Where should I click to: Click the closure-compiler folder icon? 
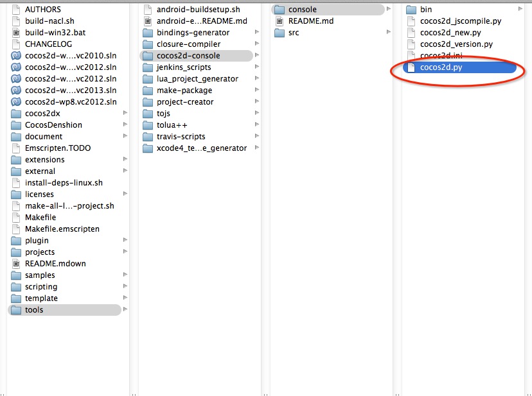tap(148, 44)
